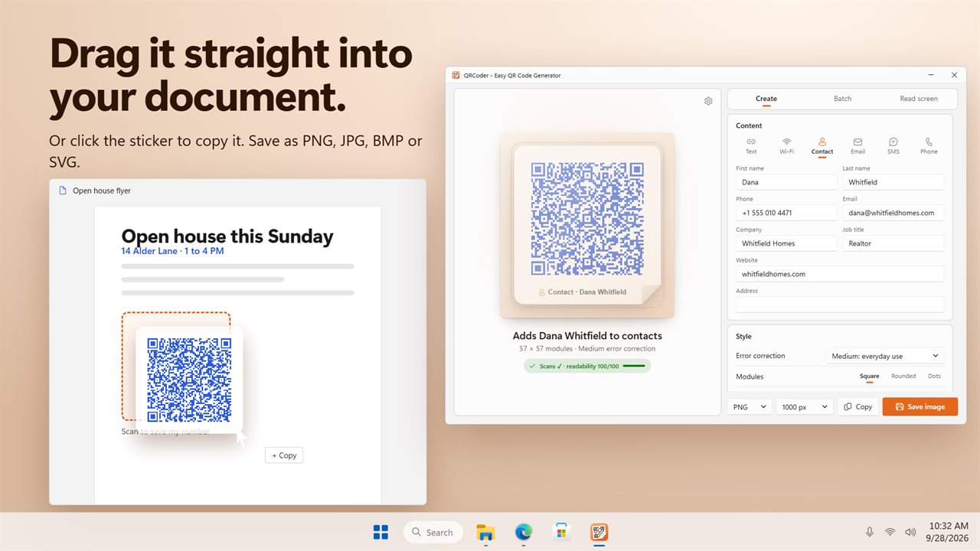Select the Email content type
Image resolution: width=980 pixels, height=551 pixels.
pyautogui.click(x=857, y=146)
